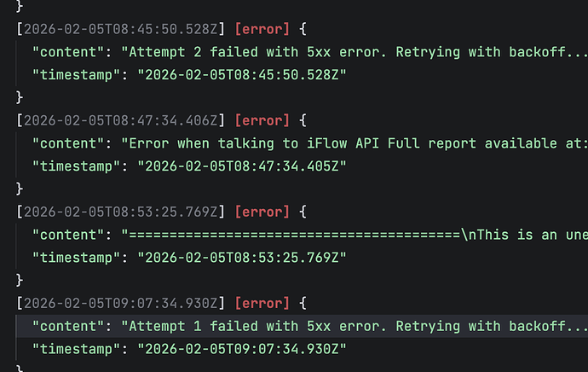This screenshot has height=372, width=588.
Task: Select the "Error when talking to iFlow API" message
Action: pos(354,143)
